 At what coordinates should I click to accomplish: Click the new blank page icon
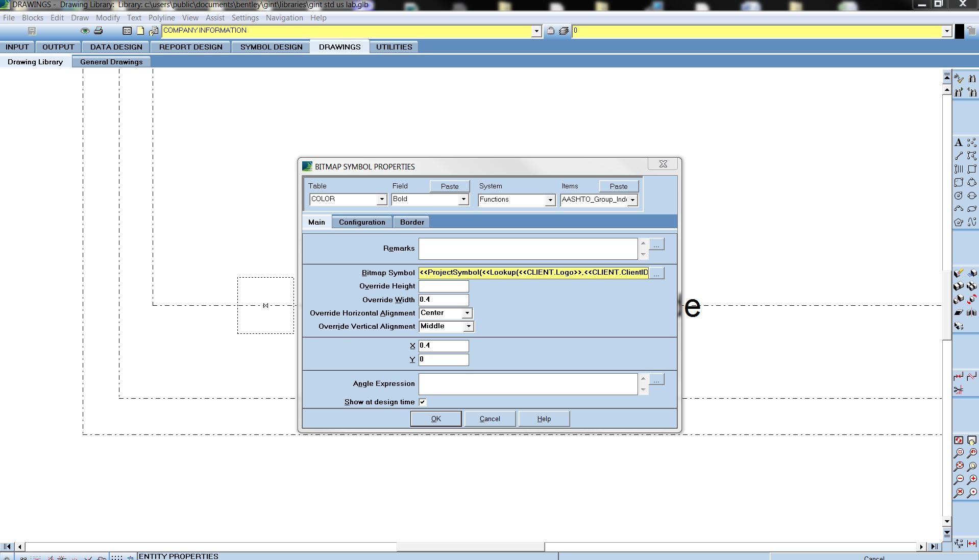pos(140,31)
